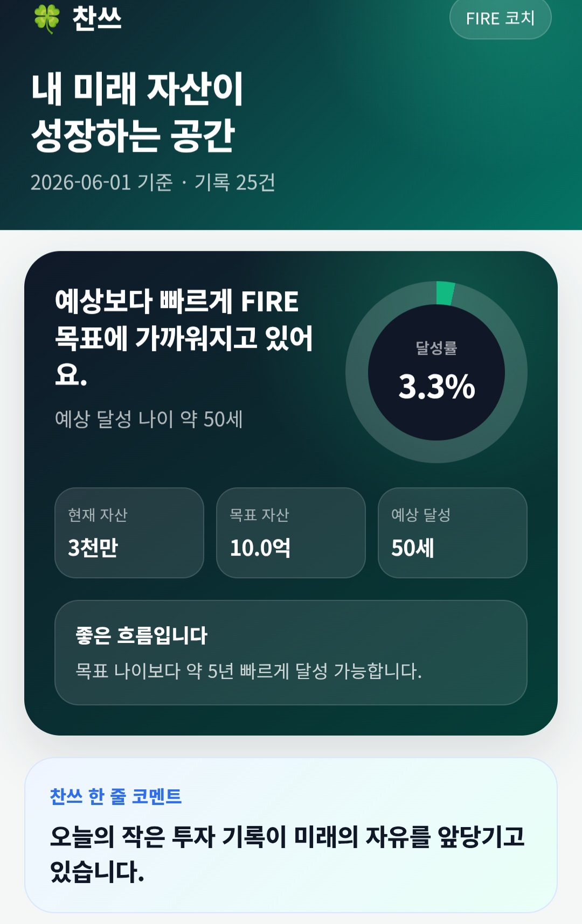This screenshot has width=582, height=924.
Task: Click the green progress segment on the ring
Action: [446, 293]
